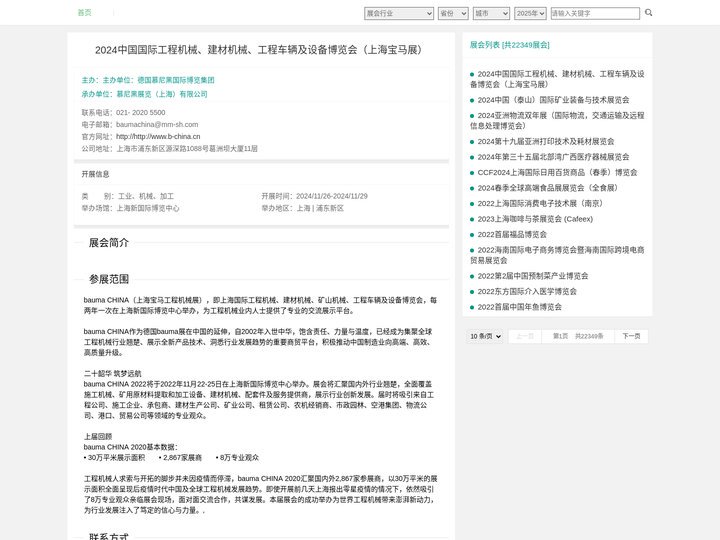This screenshot has width=720, height=540.
Task: Click 二十韶华 筑梦远航 line
Action: (112, 373)
